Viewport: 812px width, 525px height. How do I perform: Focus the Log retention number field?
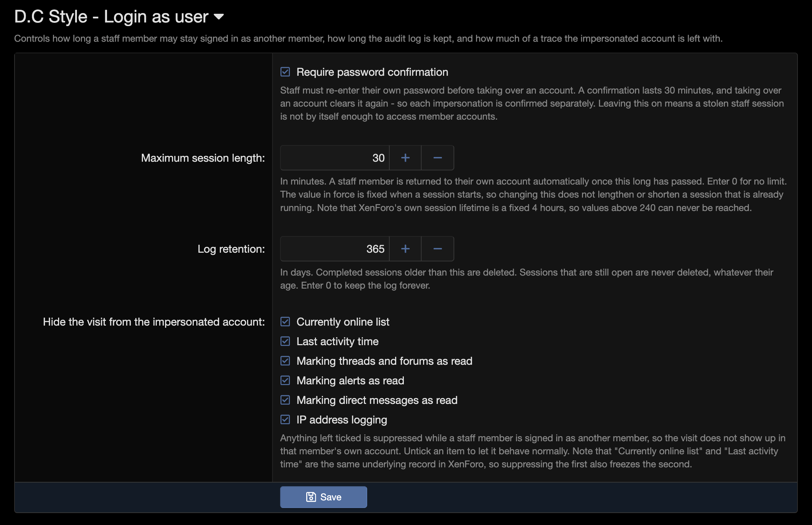coord(335,249)
